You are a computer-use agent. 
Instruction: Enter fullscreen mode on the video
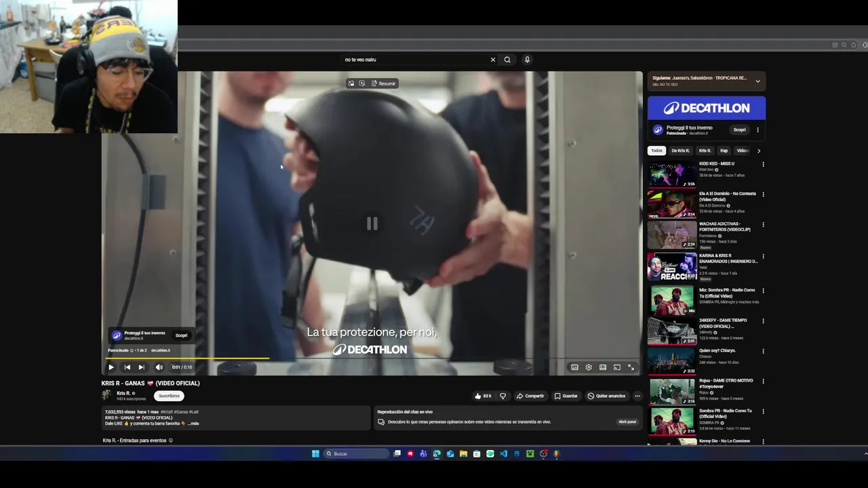[x=631, y=367]
